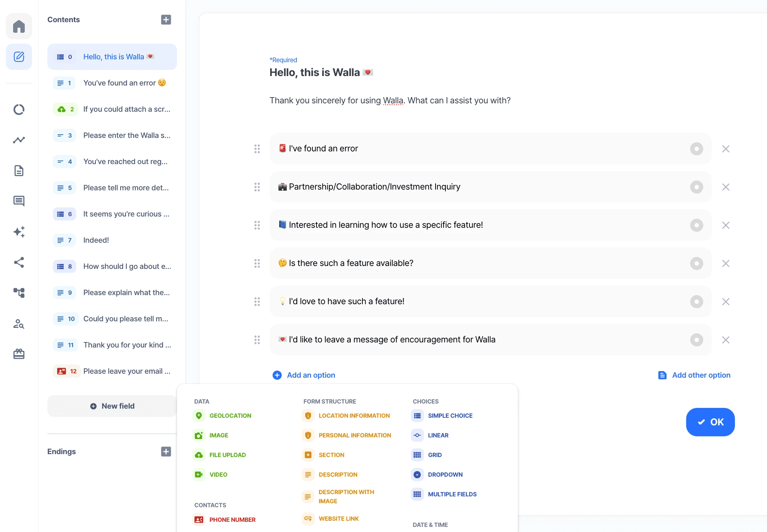Open the trend line analytics icon
This screenshot has height=532, width=767.
tap(19, 140)
